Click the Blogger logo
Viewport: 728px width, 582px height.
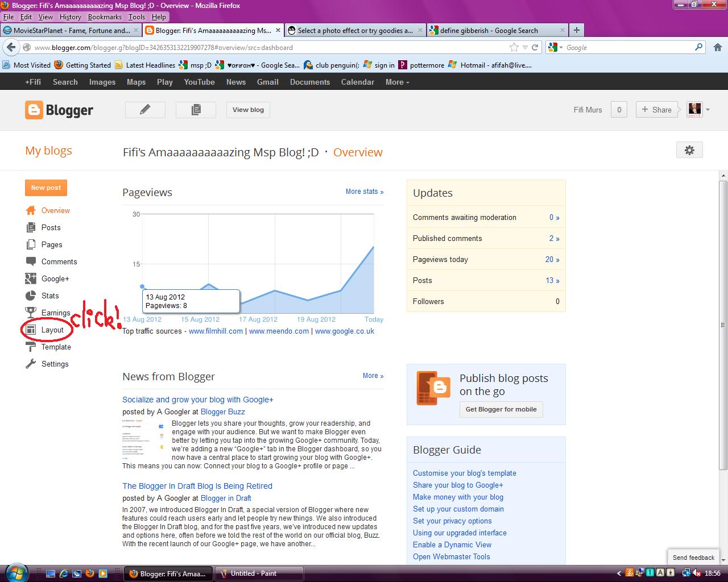click(59, 110)
